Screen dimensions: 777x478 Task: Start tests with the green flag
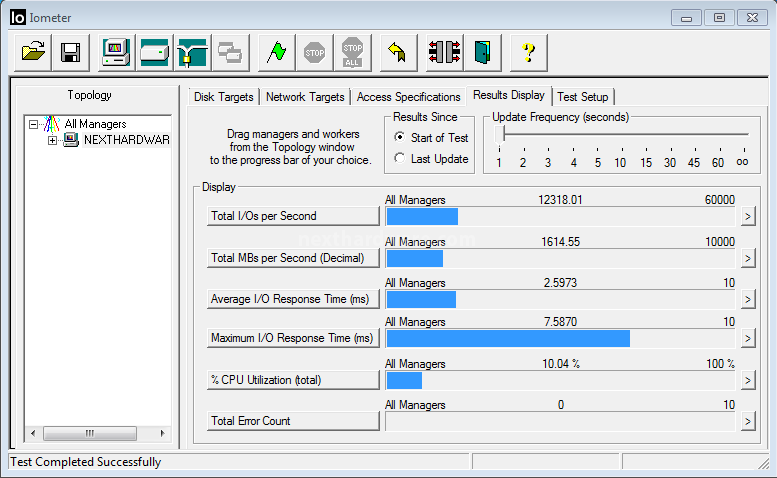coord(277,53)
